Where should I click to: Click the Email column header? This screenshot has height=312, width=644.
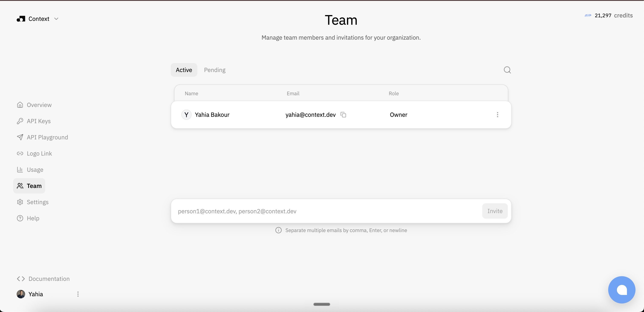[x=293, y=94]
